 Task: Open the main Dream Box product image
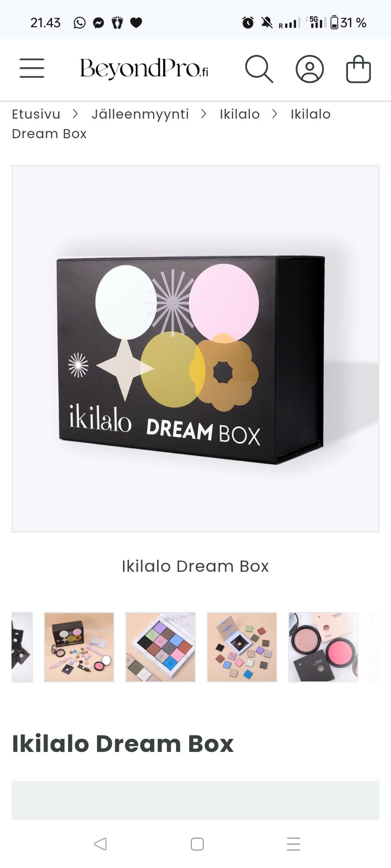click(x=195, y=349)
